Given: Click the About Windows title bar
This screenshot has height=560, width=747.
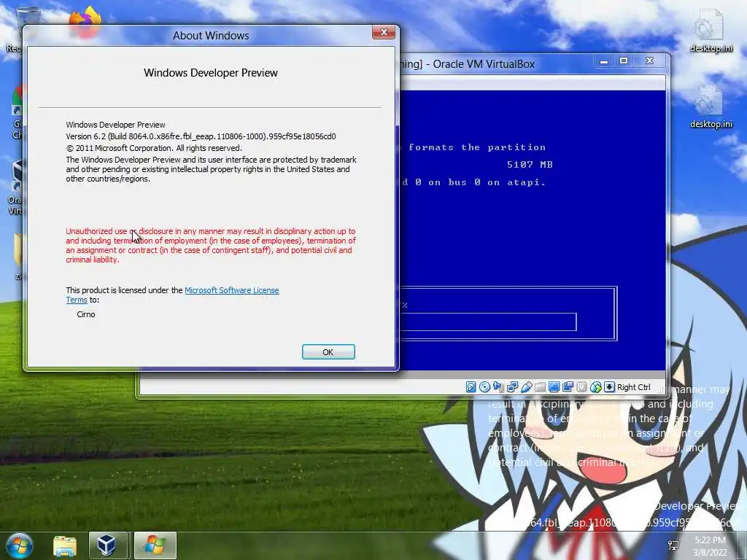Looking at the screenshot, I should pos(211,36).
